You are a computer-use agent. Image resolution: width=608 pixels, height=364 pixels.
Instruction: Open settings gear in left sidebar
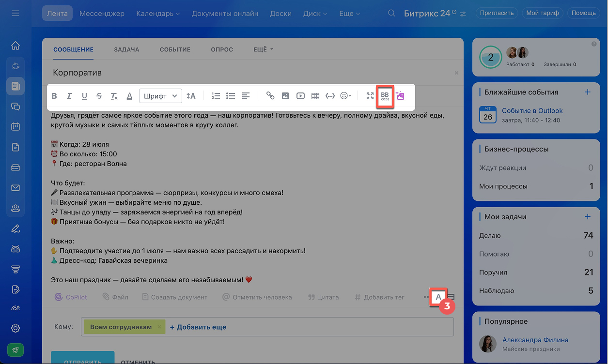pyautogui.click(x=16, y=328)
